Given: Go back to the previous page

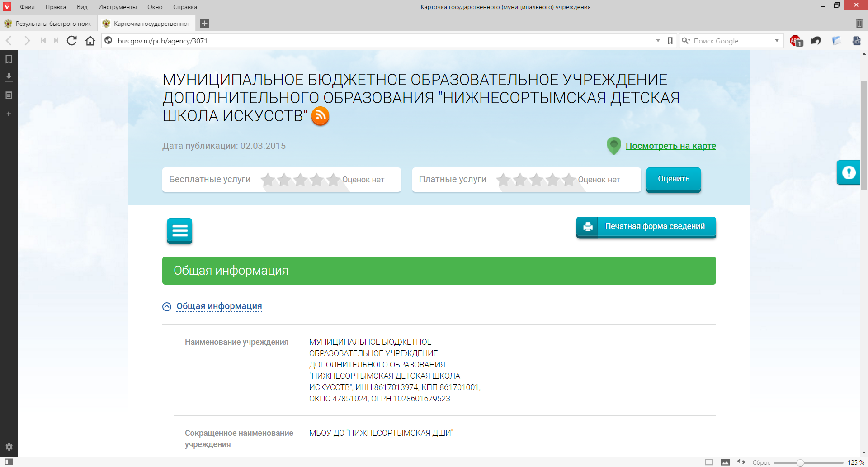Looking at the screenshot, I should [9, 41].
